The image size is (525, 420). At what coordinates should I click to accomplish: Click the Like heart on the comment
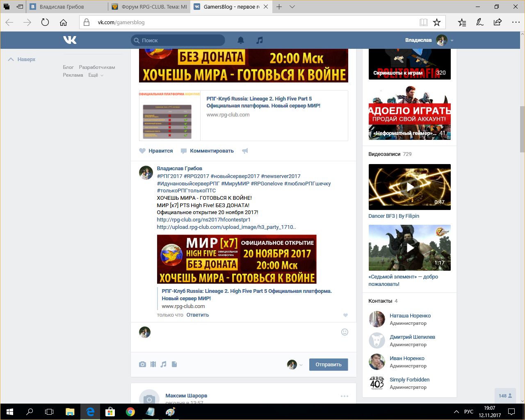[x=345, y=315]
